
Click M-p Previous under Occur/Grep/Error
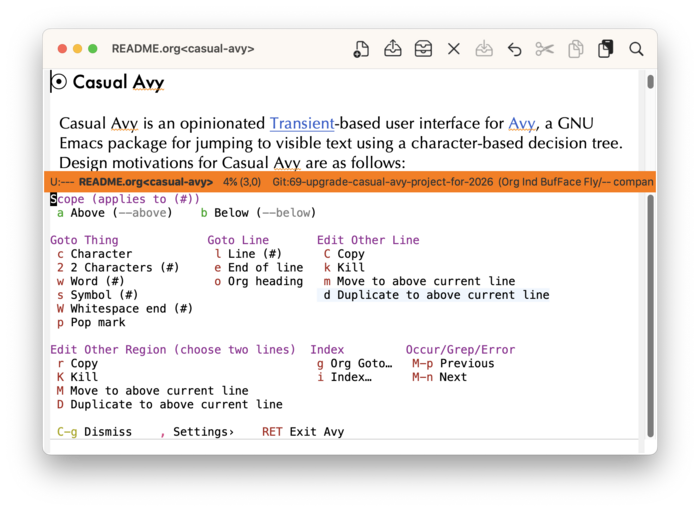tap(453, 364)
